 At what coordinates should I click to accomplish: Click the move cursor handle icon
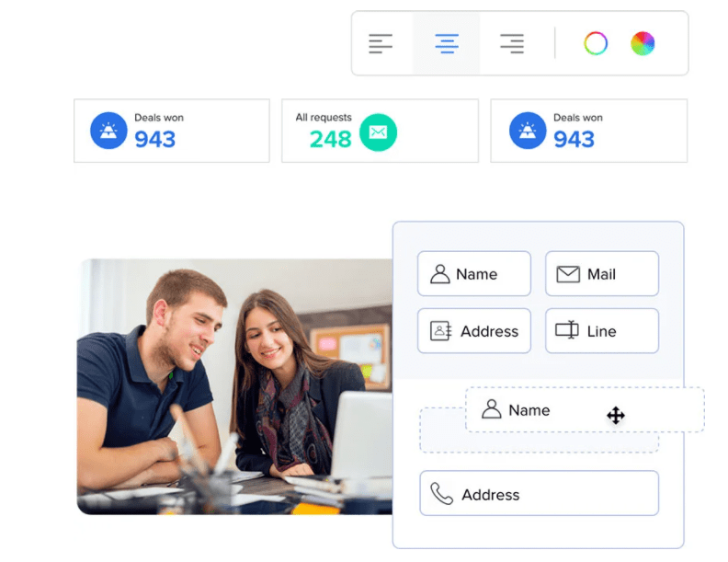[616, 415]
